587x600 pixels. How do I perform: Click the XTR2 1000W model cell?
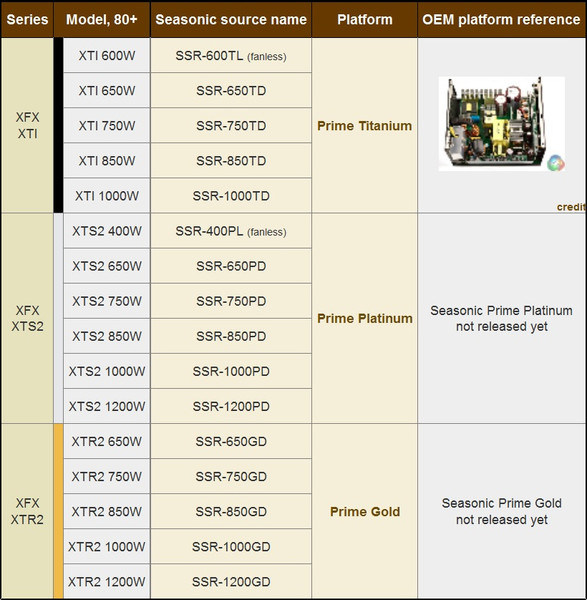tap(107, 546)
